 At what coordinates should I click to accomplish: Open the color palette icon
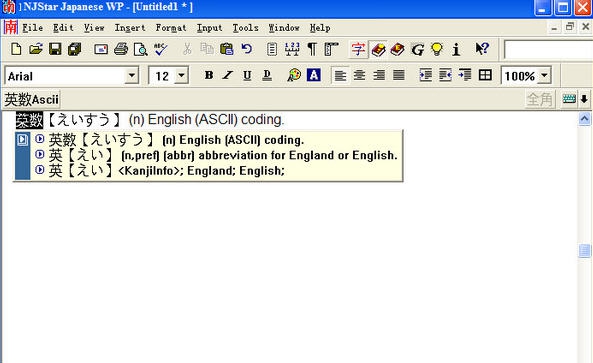click(294, 76)
